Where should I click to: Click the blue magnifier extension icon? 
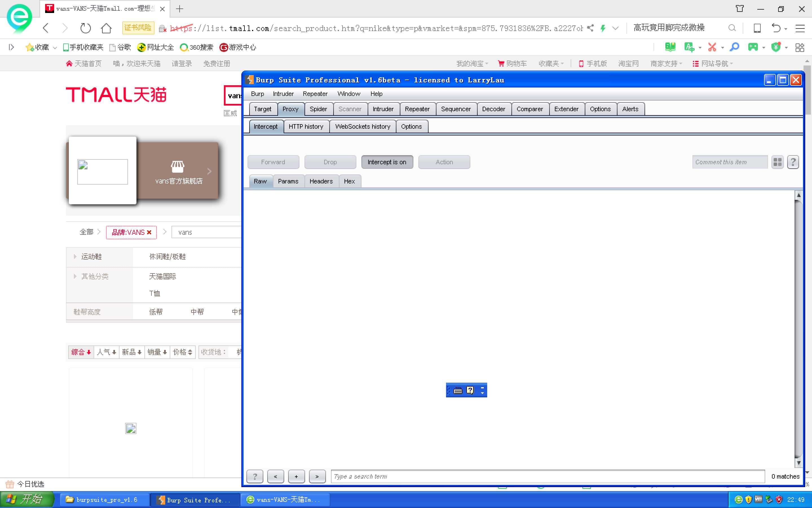click(734, 47)
